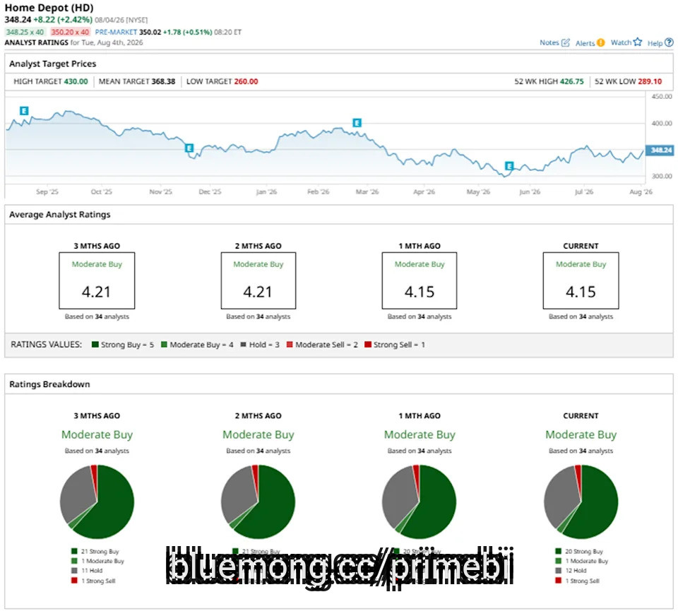Click the Home Depot (HD) title
Viewport: 678px width, 616px height.
click(49, 8)
